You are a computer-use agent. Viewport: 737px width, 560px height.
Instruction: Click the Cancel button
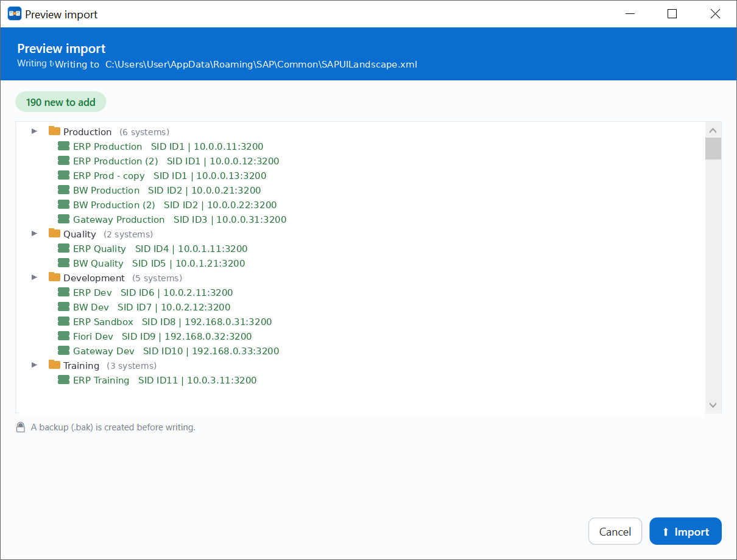615,531
